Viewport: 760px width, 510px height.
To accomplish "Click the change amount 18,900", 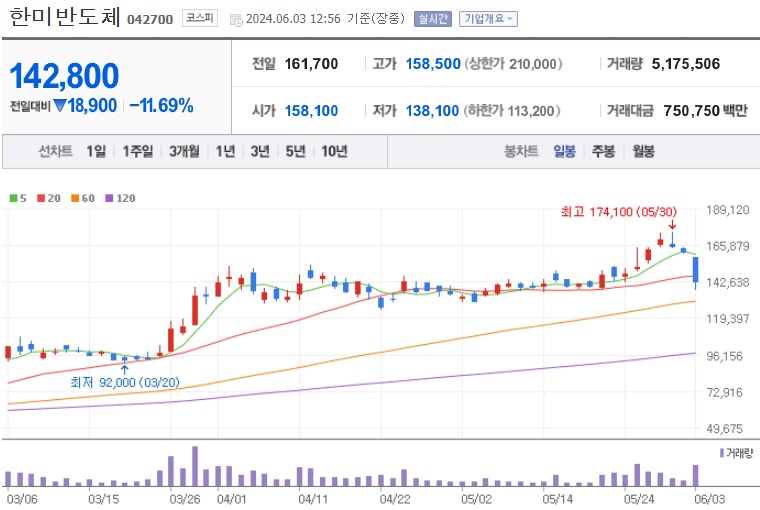I will 92,106.
